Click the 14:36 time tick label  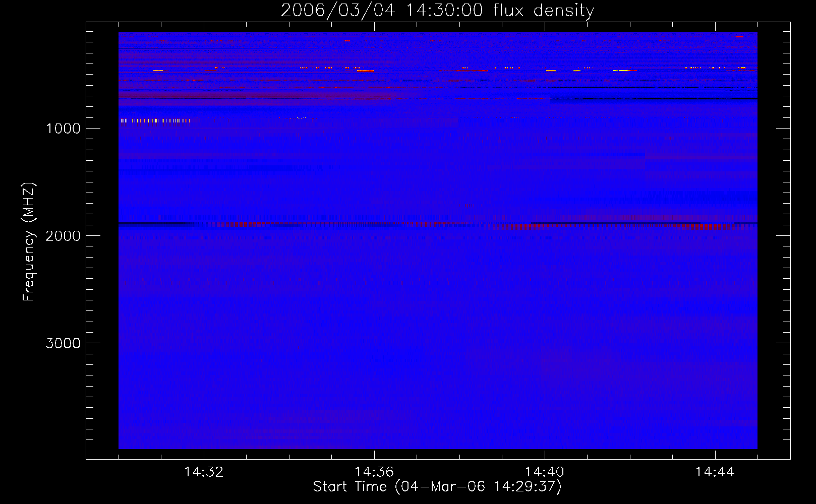[374, 472]
